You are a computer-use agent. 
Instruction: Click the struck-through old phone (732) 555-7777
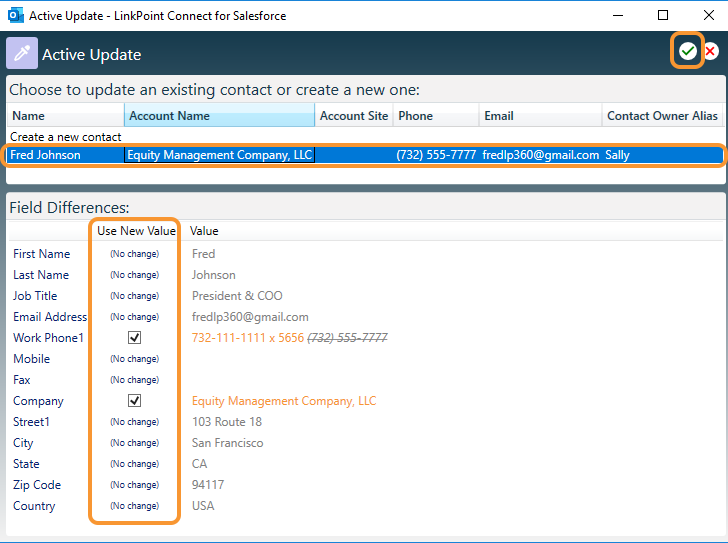click(347, 337)
